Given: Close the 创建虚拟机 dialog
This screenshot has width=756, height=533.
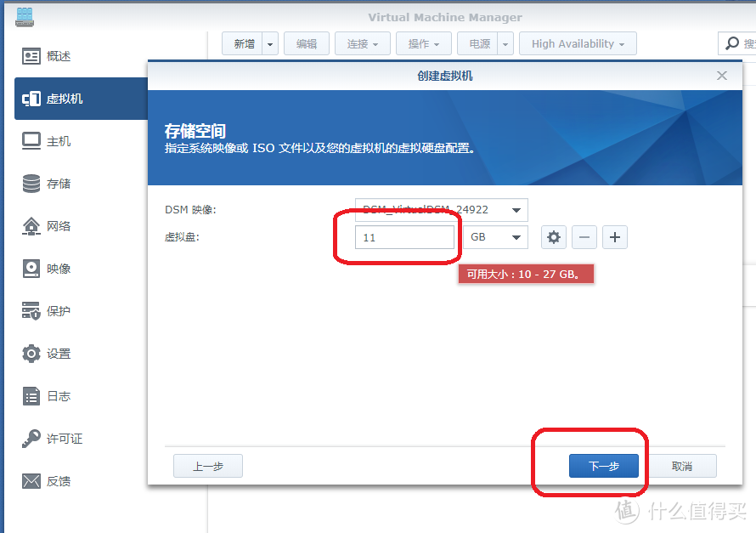Looking at the screenshot, I should pyautogui.click(x=722, y=76).
